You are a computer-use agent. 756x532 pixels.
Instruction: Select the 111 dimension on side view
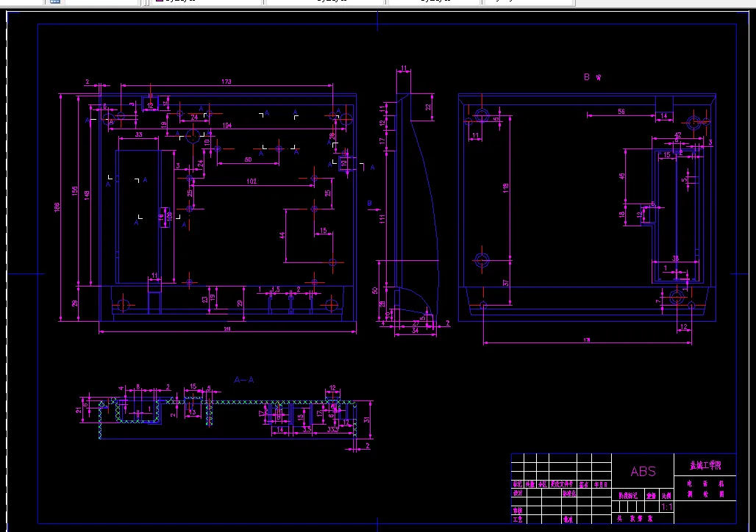[382, 219]
